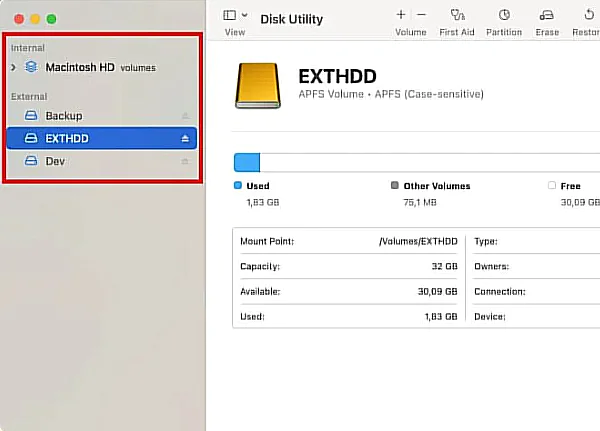Screen dimensions: 600x431
Task: Add a volume with the plus icon
Action: tap(401, 15)
